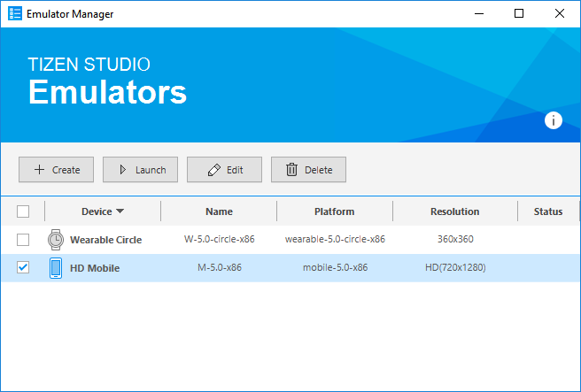Image resolution: width=581 pixels, height=392 pixels.
Task: Click the HD(720x1280) resolution cell
Action: (454, 268)
